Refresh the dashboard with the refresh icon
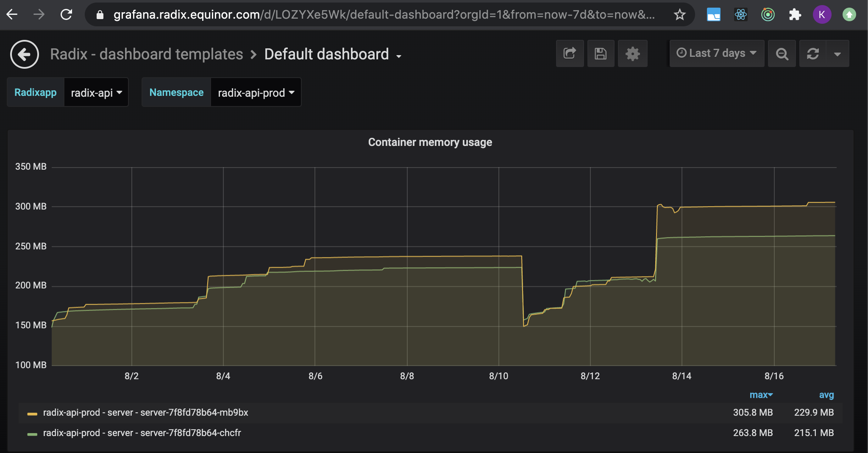Screen dimensions: 868x453 tap(813, 53)
